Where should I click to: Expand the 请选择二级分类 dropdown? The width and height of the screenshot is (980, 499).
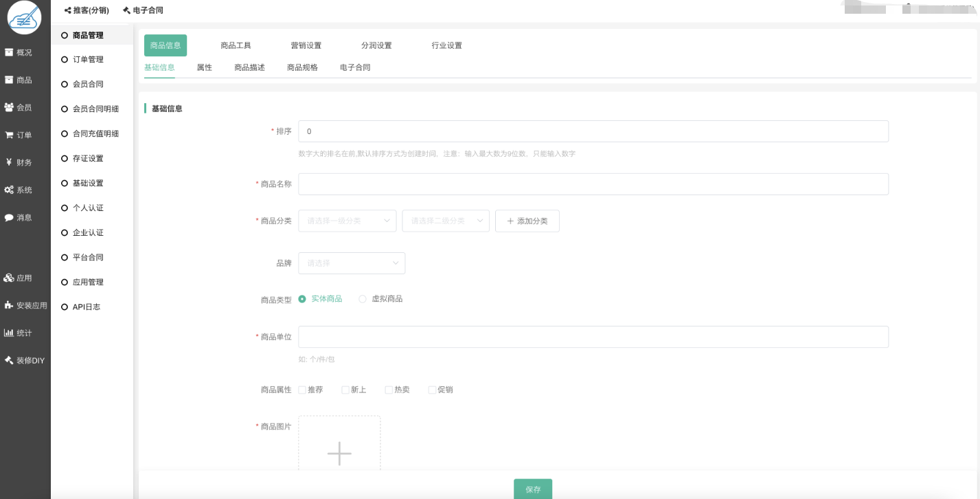[x=445, y=221]
